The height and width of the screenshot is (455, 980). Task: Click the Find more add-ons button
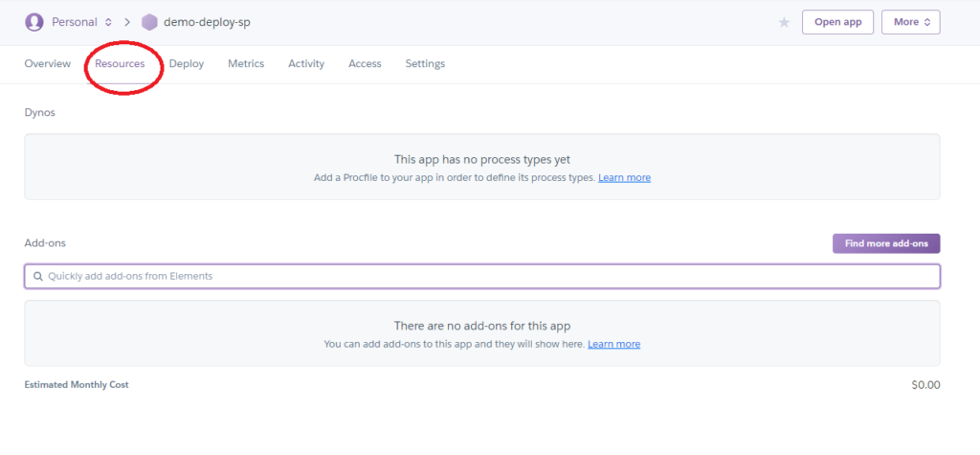(886, 243)
